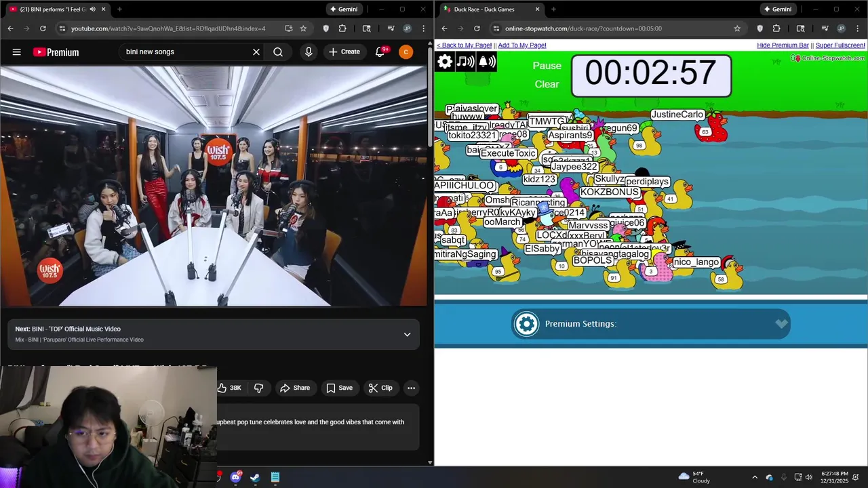Clear the 'bini new songs' search text
Screen dimensions: 868x488
click(x=256, y=52)
